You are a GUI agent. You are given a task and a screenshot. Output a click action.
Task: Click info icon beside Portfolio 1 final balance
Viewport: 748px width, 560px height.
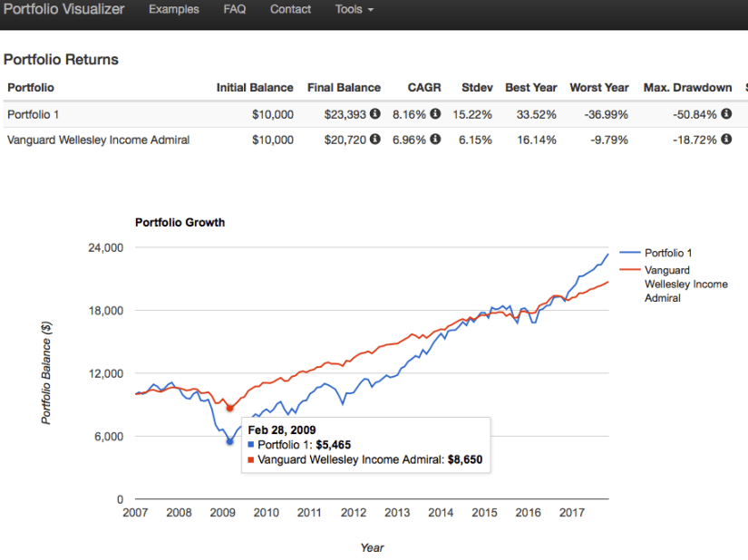tap(375, 115)
